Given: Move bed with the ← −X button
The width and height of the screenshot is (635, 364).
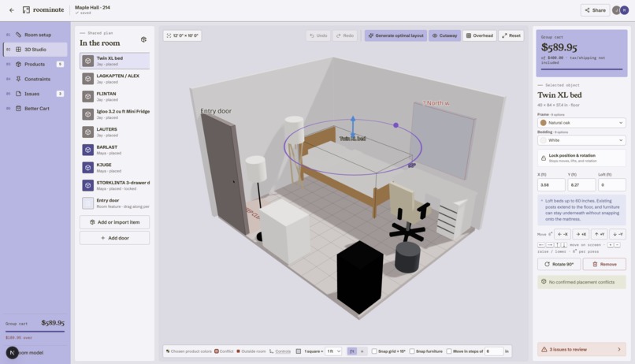Looking at the screenshot, I should 563,234.
